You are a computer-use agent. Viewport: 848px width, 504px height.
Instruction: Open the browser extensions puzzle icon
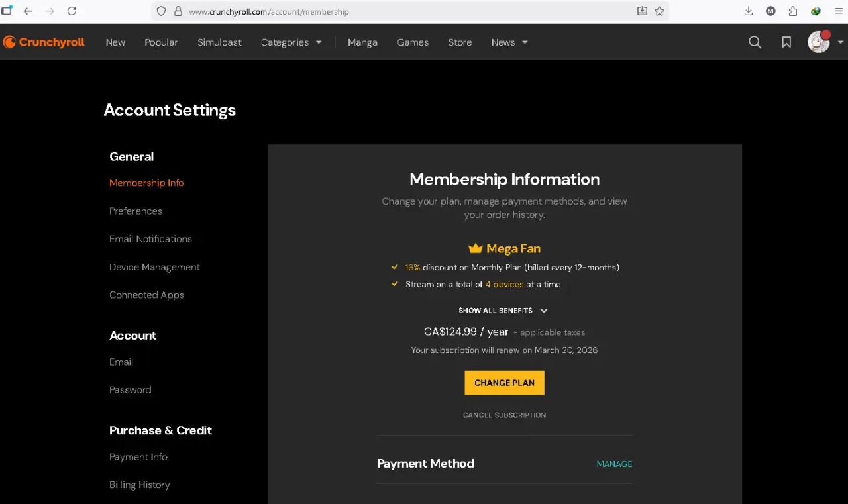[x=793, y=11]
